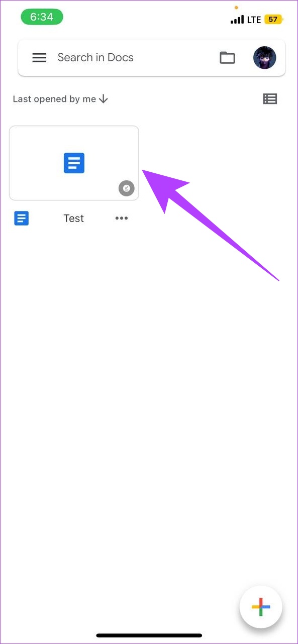Viewport: 298px width, 644px height.
Task: Tap the LTE network label
Action: (254, 20)
